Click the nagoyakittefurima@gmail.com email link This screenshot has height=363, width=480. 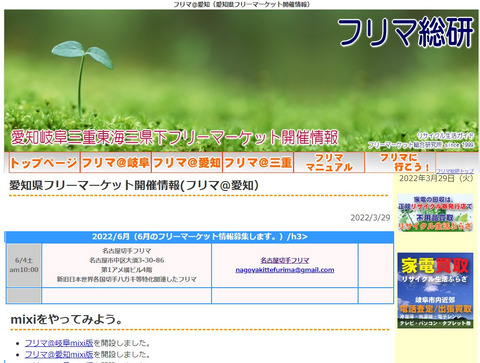coord(285,270)
